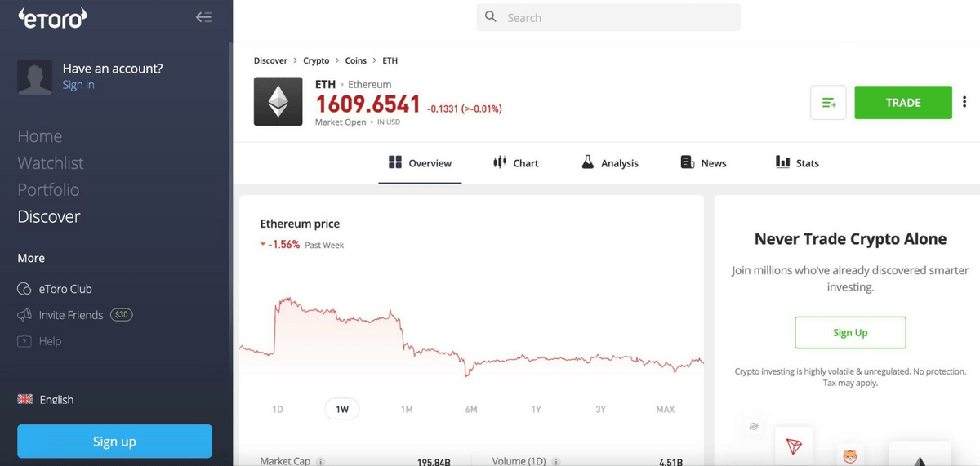980x466 pixels.
Task: Open the eToro Club link
Action: click(x=65, y=289)
